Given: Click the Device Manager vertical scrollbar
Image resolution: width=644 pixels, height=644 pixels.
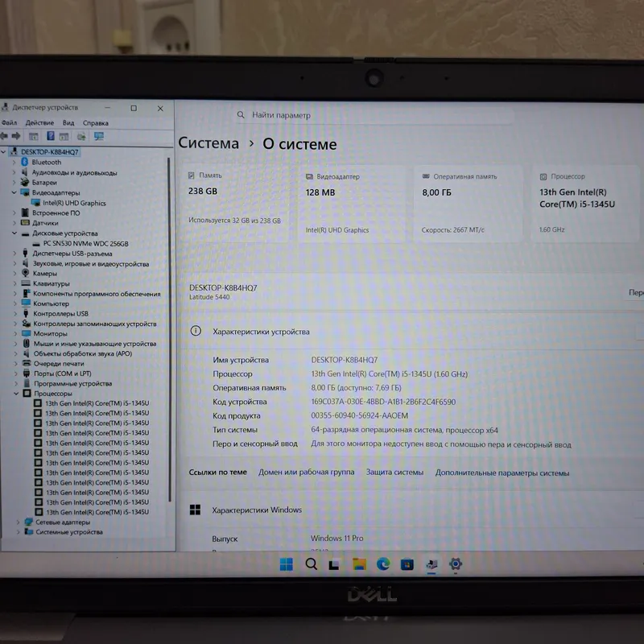Looking at the screenshot, I should 169,328.
